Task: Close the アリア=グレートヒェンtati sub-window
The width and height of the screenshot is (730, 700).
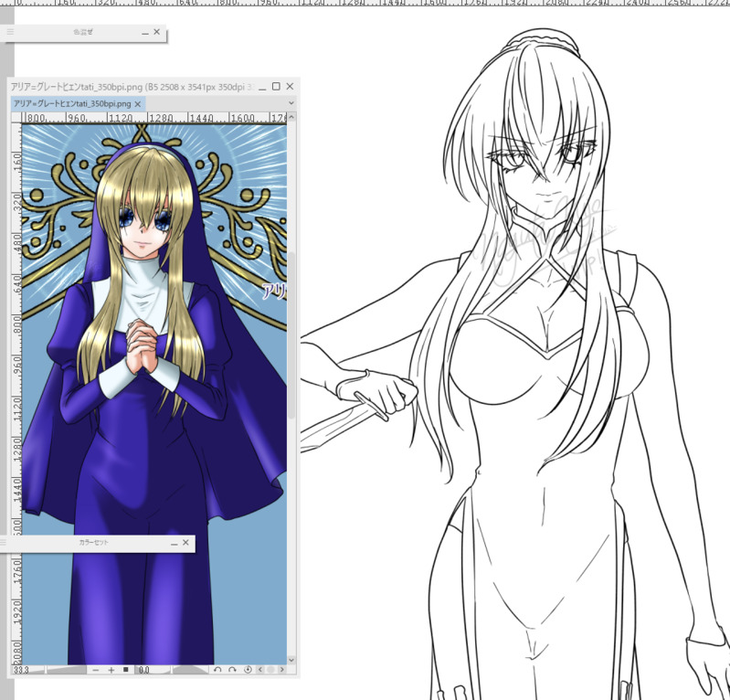Action: [x=290, y=87]
